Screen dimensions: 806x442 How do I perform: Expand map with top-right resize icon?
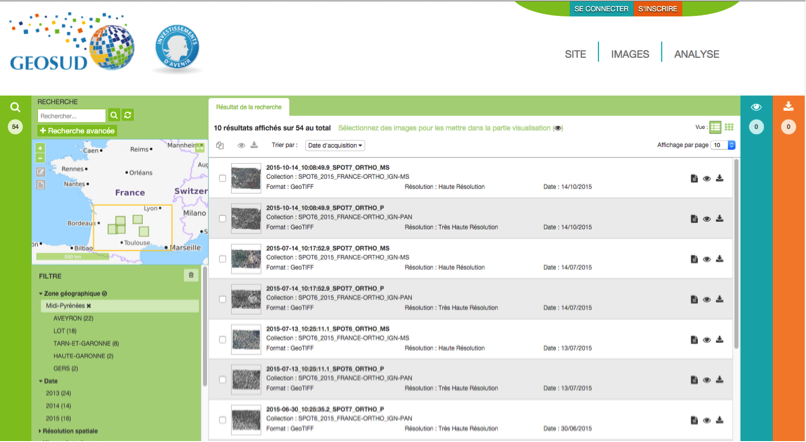pos(200,149)
